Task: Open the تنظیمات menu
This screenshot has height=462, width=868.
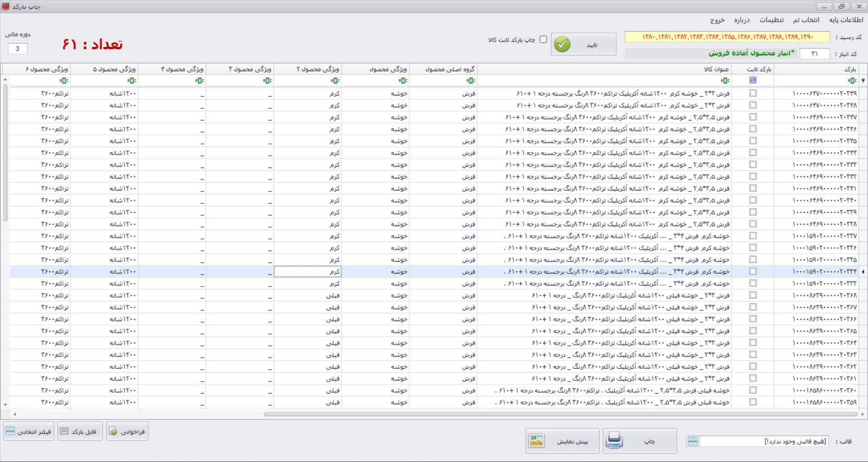Action: [x=771, y=20]
